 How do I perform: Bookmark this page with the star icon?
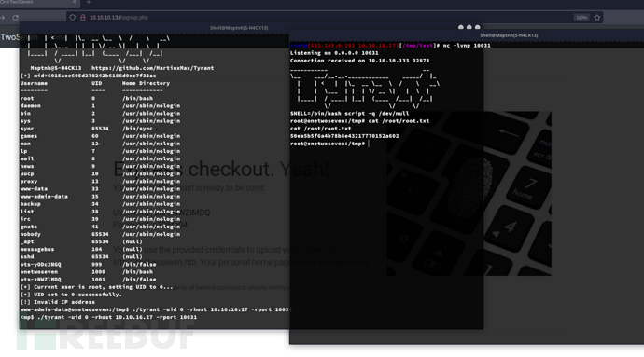(597, 18)
